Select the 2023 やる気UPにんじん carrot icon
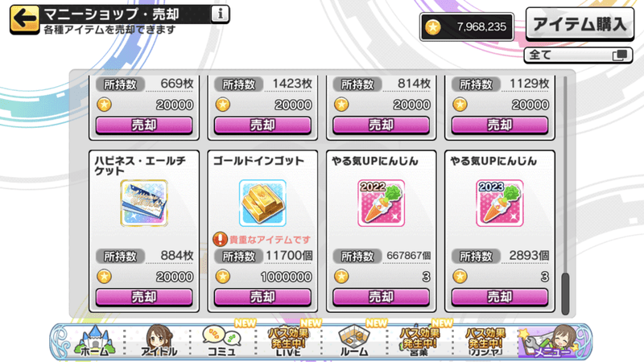This screenshot has width=644, height=362. click(x=500, y=204)
